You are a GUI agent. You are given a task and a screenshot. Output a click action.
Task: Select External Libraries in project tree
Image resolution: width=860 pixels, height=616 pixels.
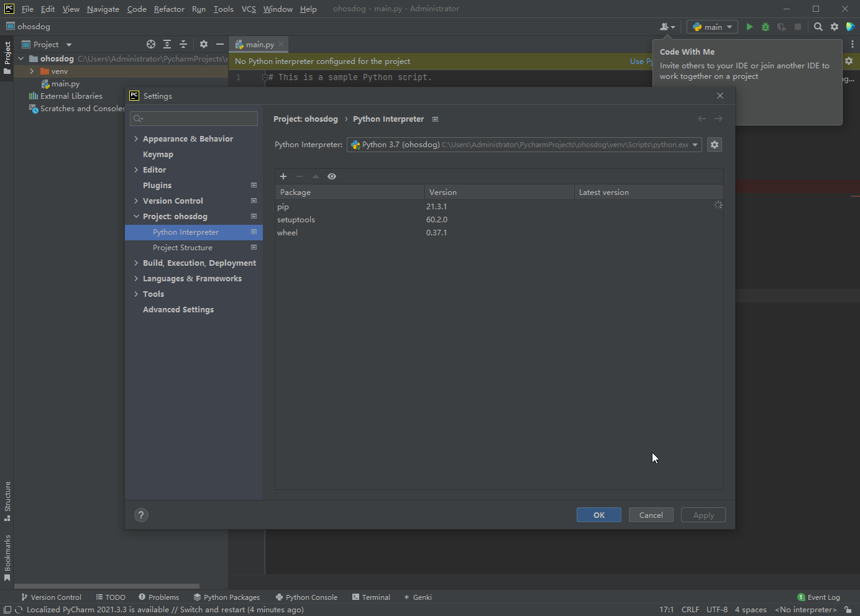(71, 96)
